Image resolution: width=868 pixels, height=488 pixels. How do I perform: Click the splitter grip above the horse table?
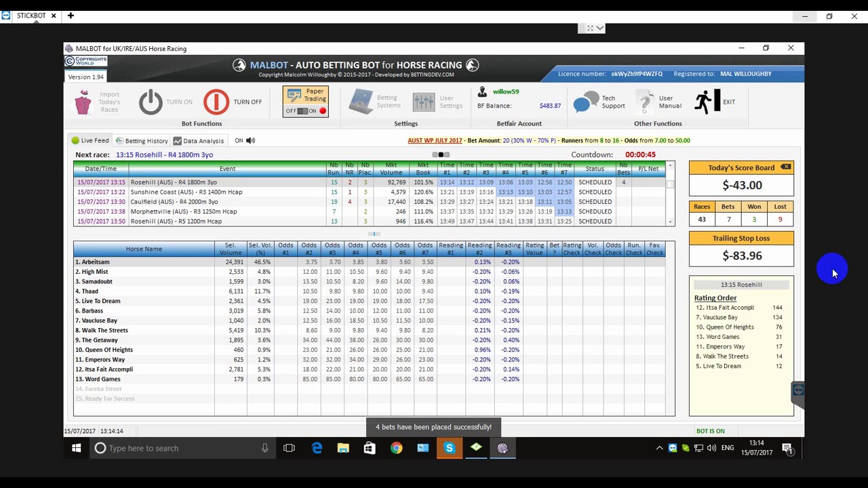[x=374, y=234]
